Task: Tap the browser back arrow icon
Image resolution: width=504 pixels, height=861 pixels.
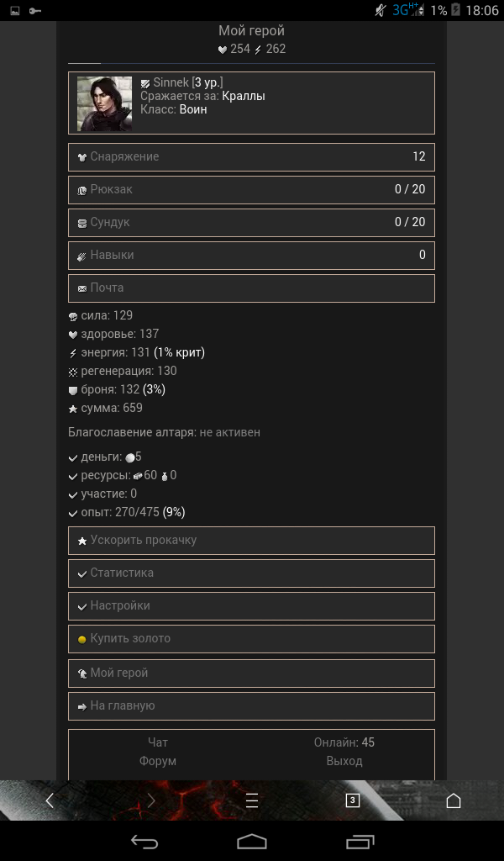Action: pyautogui.click(x=50, y=800)
